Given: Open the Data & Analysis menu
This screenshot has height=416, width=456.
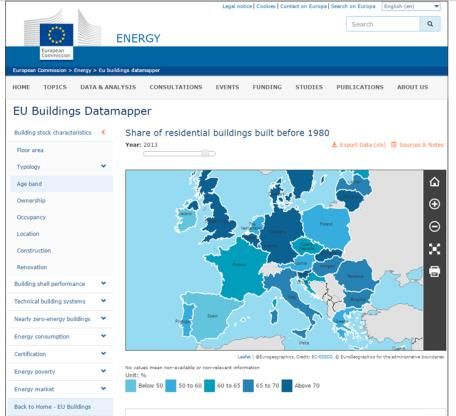Looking at the screenshot, I should pyautogui.click(x=108, y=87).
